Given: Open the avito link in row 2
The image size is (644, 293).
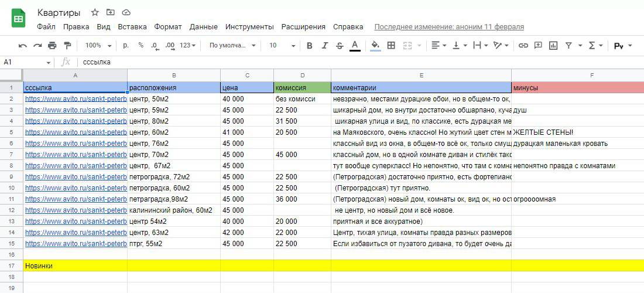Looking at the screenshot, I should [76, 98].
